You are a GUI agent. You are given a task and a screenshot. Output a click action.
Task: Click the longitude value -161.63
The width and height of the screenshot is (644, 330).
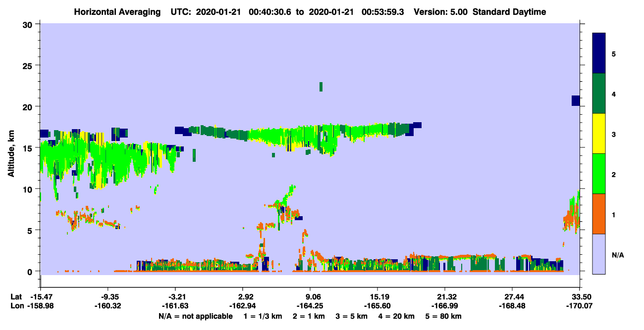pyautogui.click(x=175, y=306)
